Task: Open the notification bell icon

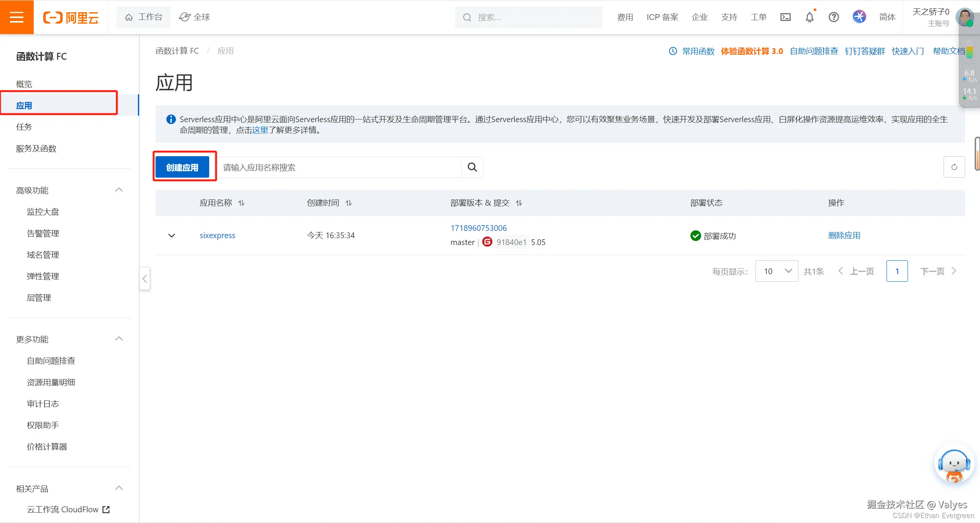Action: 810,17
